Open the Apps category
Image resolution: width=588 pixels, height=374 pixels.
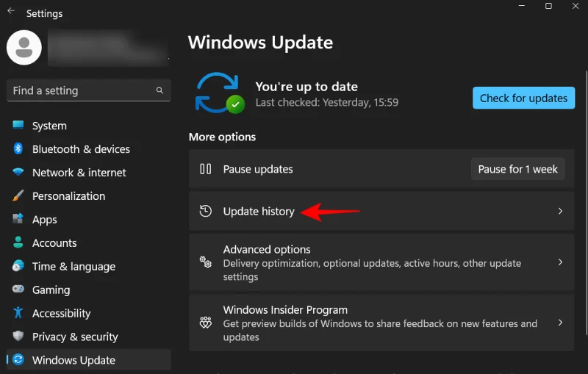[88, 219]
